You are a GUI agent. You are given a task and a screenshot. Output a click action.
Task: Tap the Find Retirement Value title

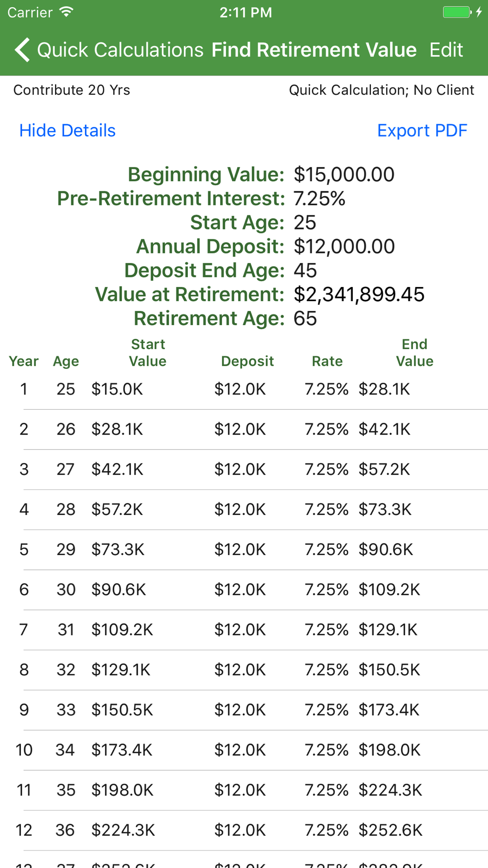pos(314,50)
